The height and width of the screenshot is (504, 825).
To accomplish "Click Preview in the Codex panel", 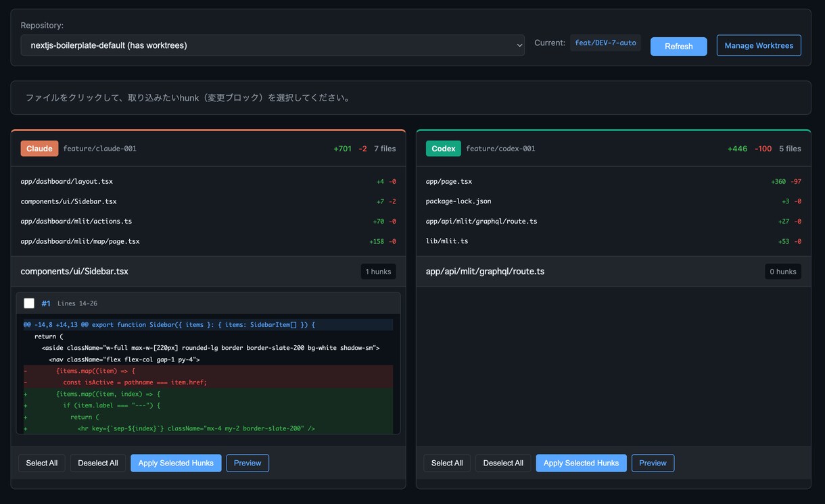I will point(653,463).
